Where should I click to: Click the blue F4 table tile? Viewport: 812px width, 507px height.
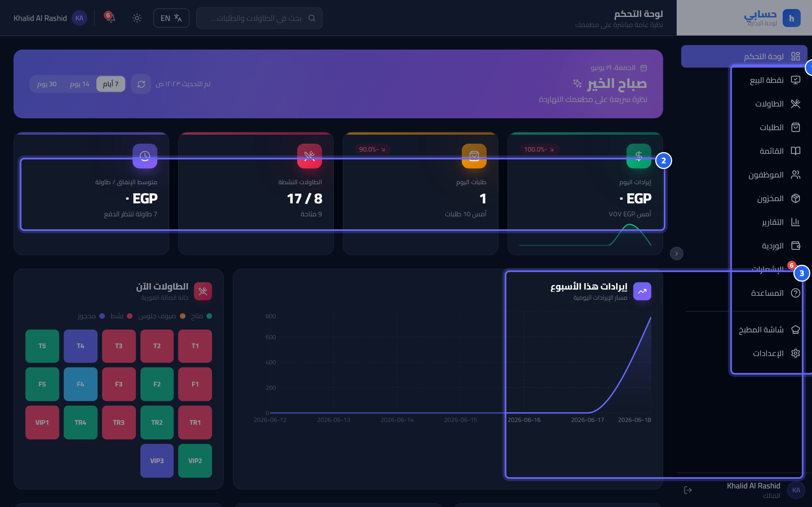point(81,384)
